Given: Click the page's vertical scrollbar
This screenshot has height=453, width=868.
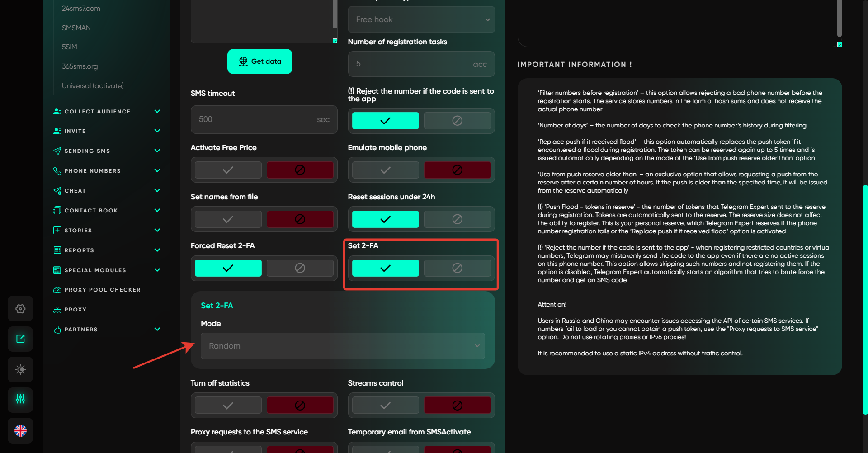Looking at the screenshot, I should point(865,298).
